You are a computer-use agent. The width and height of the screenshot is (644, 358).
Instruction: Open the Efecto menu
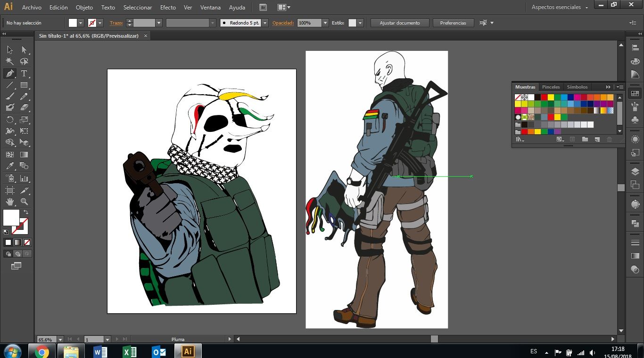coord(168,8)
